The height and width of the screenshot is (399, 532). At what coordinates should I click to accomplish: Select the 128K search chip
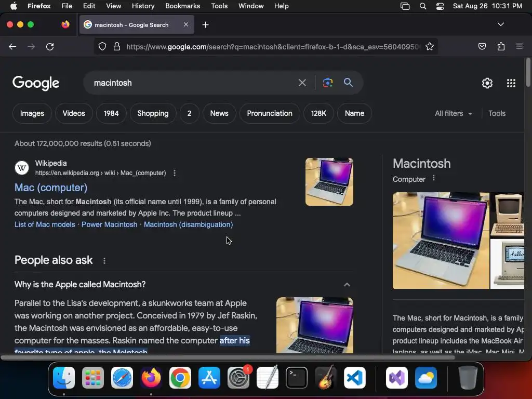tap(318, 113)
